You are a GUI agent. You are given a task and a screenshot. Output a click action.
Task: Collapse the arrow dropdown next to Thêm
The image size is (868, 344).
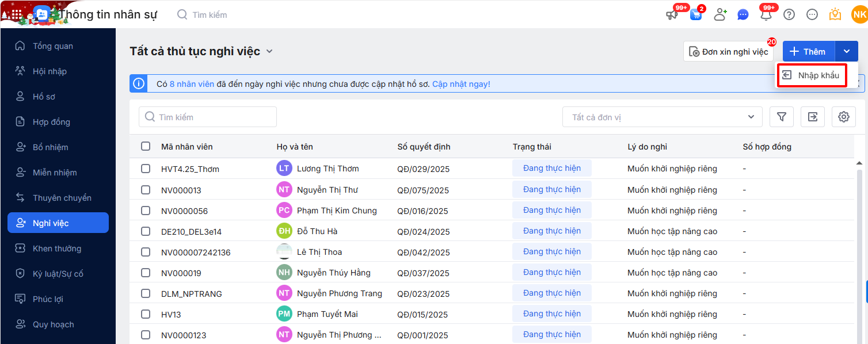pos(847,51)
